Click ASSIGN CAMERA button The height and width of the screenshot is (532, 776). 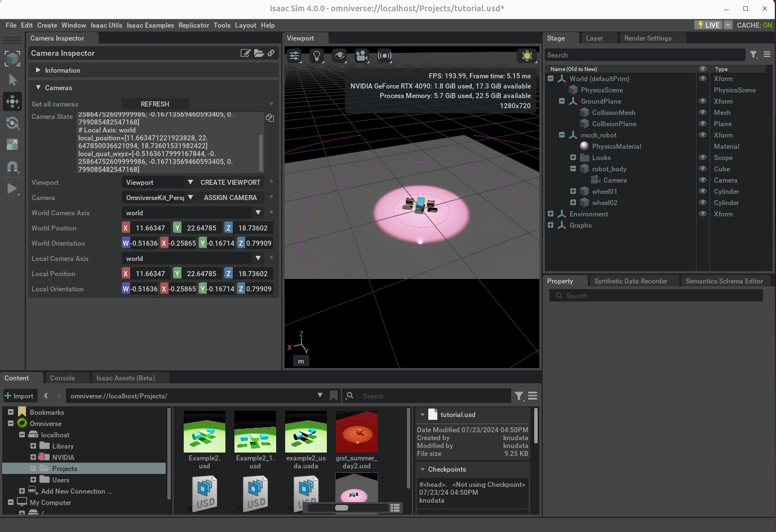click(230, 198)
